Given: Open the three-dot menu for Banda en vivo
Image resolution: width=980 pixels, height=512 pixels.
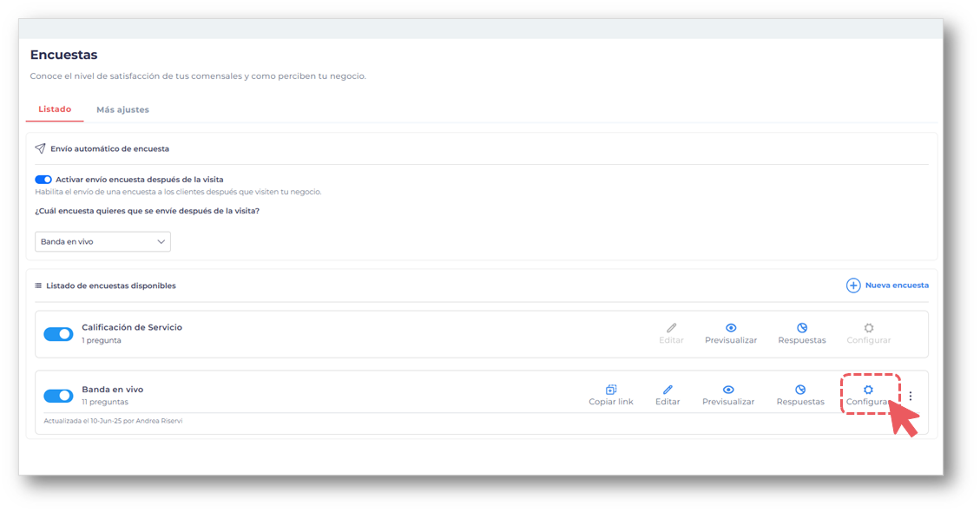Looking at the screenshot, I should pos(910,396).
